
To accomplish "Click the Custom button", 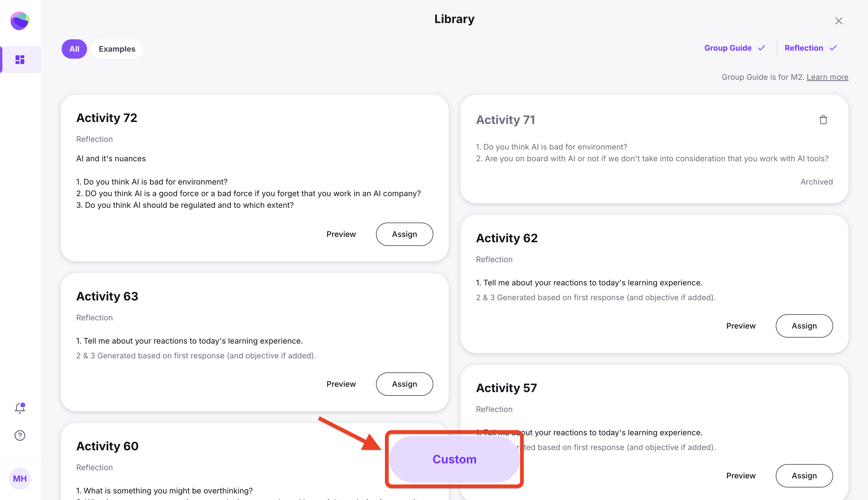I will tap(454, 459).
